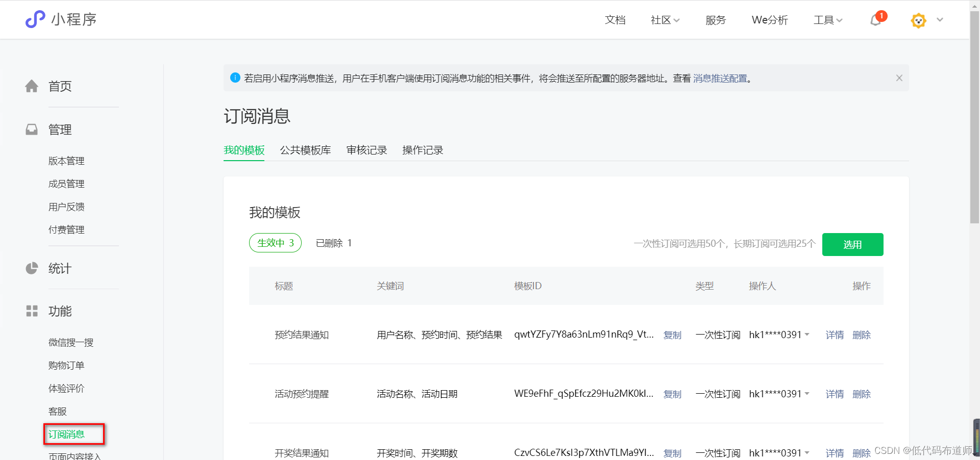Delete the 开奖结果通知 template
The height and width of the screenshot is (460, 980).
point(862,453)
